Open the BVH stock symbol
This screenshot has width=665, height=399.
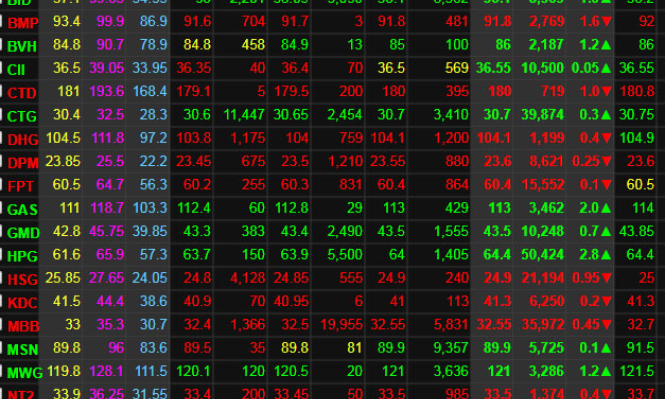pyautogui.click(x=22, y=46)
